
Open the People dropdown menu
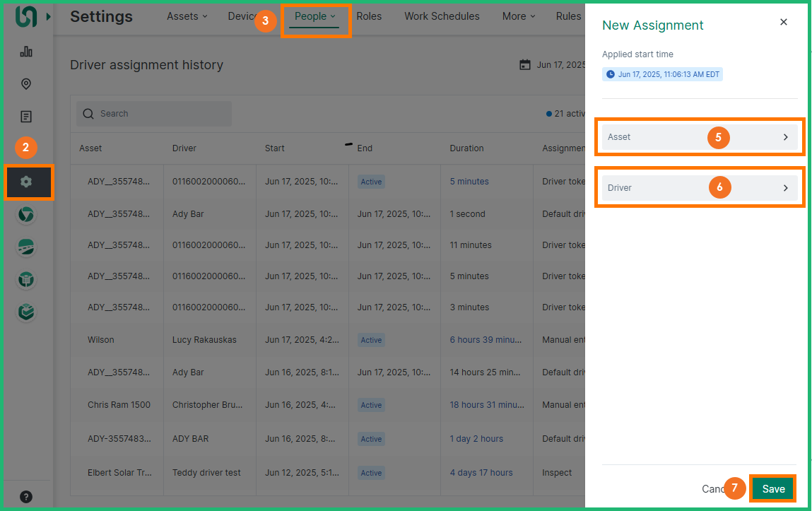click(315, 16)
